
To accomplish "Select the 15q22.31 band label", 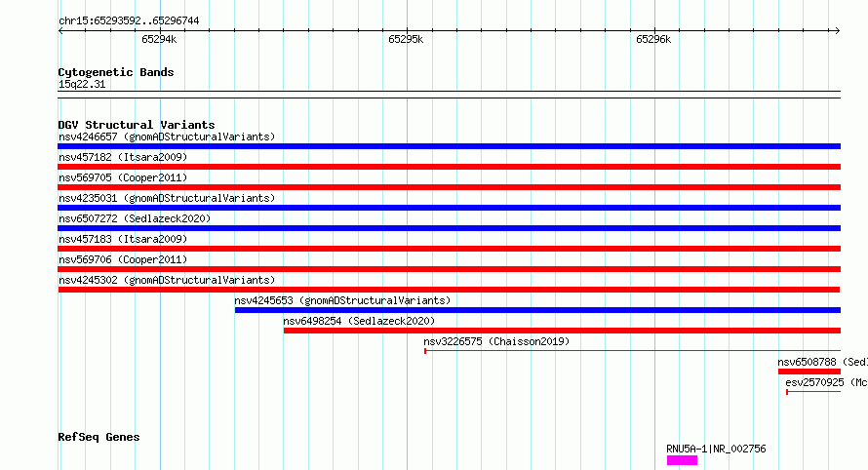I will [81, 84].
